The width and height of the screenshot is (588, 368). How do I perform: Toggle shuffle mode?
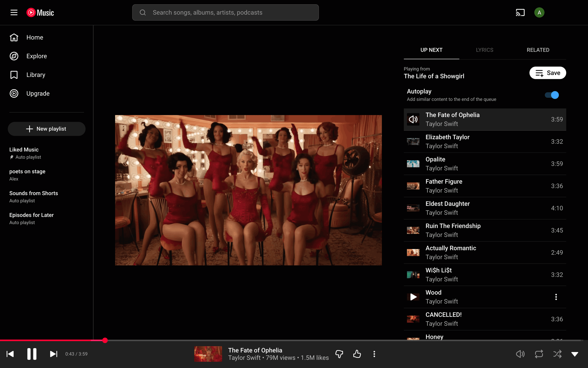(557, 354)
